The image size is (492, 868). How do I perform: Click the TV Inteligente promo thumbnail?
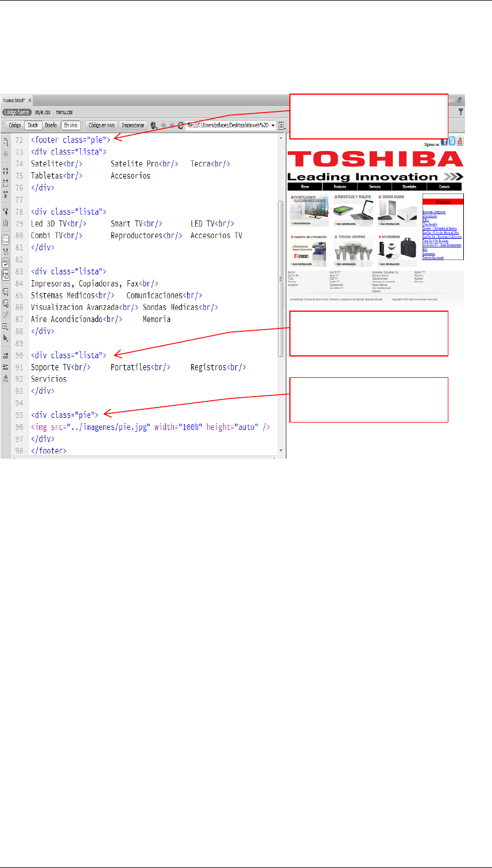pyautogui.click(x=309, y=210)
